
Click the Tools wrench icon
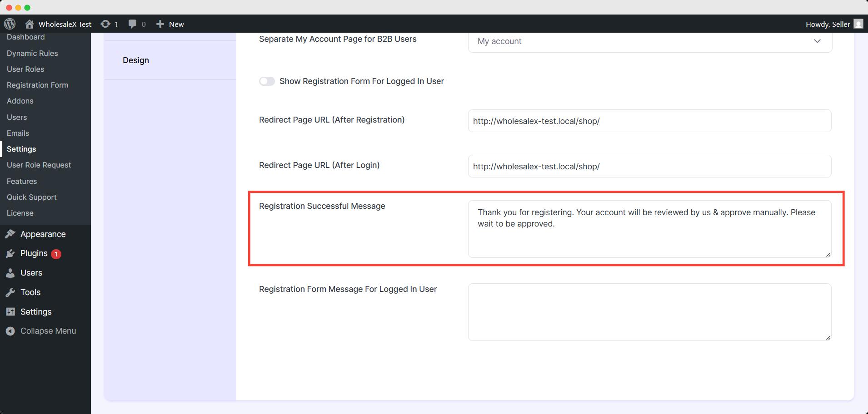click(10, 292)
